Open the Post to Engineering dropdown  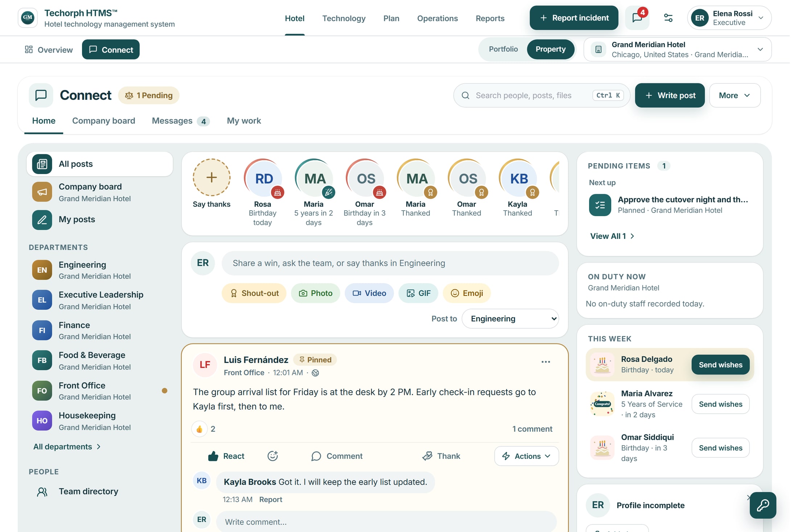point(510,319)
